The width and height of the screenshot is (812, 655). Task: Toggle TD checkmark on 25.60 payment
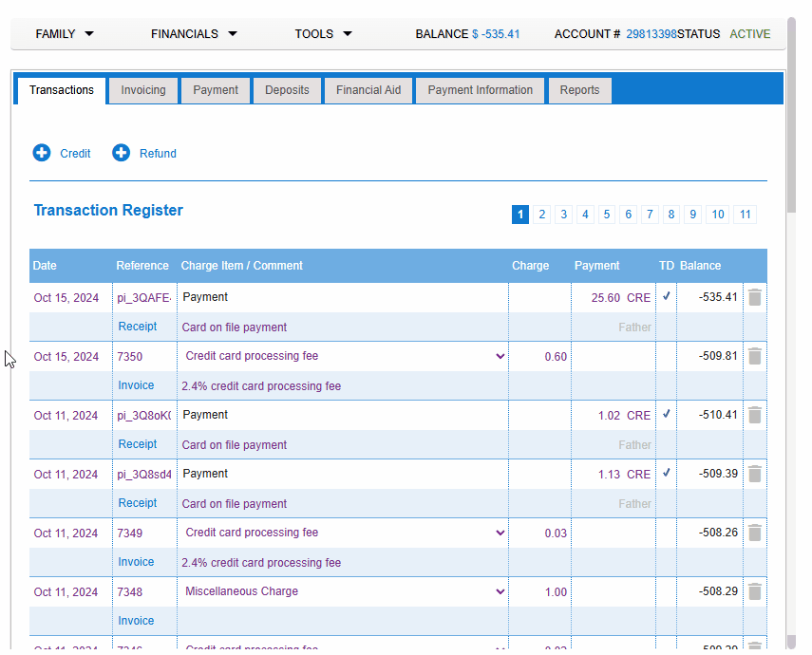(667, 296)
